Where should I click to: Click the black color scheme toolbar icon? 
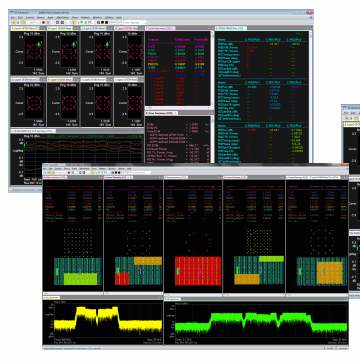(x=106, y=22)
